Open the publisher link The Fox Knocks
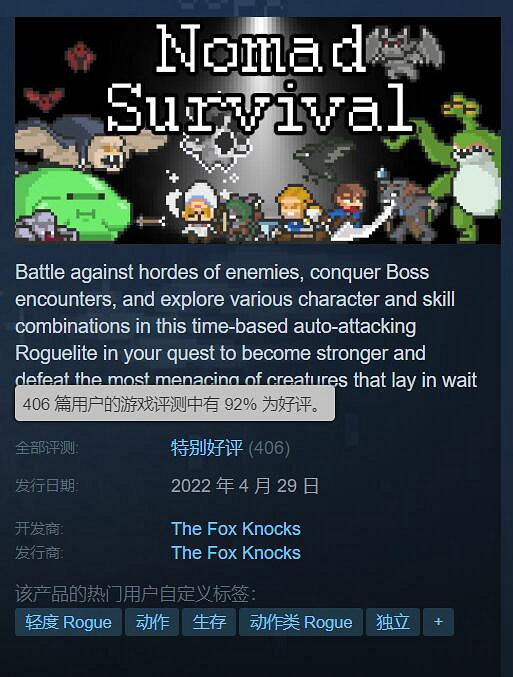The height and width of the screenshot is (677, 513). 236,553
